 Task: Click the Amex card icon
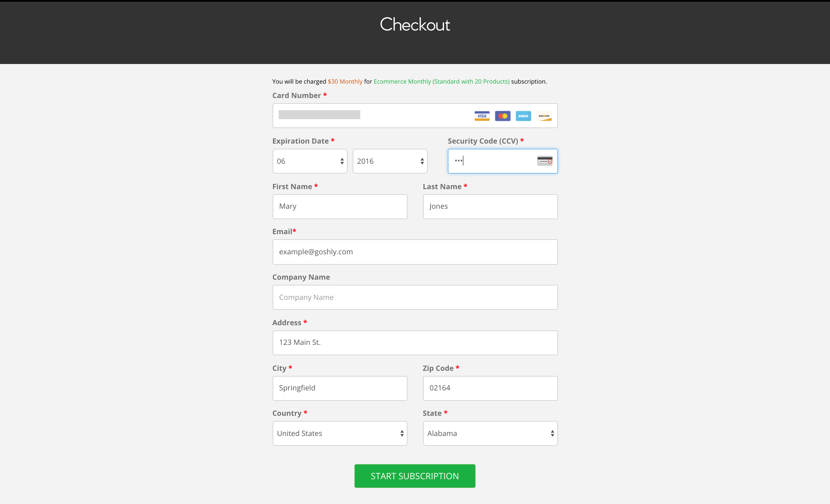click(x=523, y=116)
